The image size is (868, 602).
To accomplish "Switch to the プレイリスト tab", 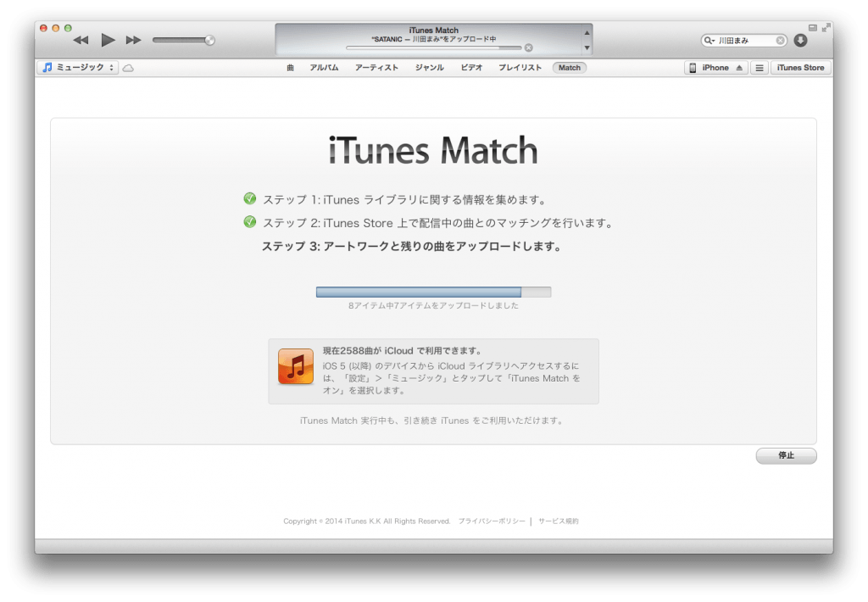I will click(x=520, y=68).
